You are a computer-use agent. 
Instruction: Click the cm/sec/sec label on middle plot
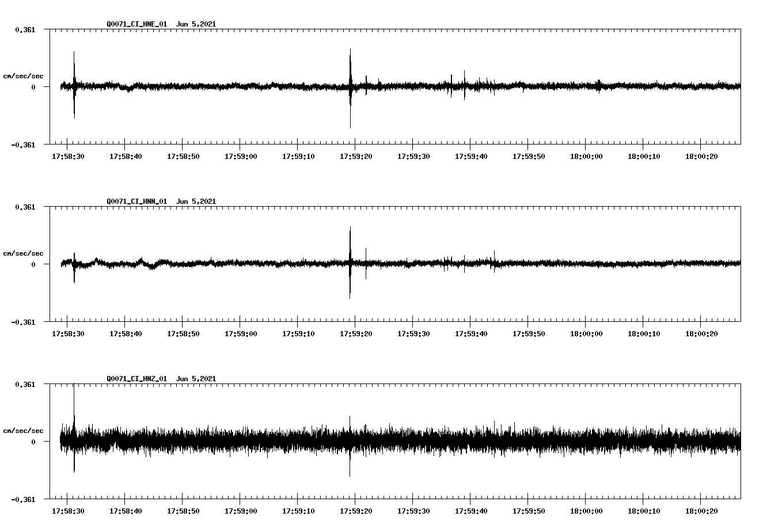point(24,253)
